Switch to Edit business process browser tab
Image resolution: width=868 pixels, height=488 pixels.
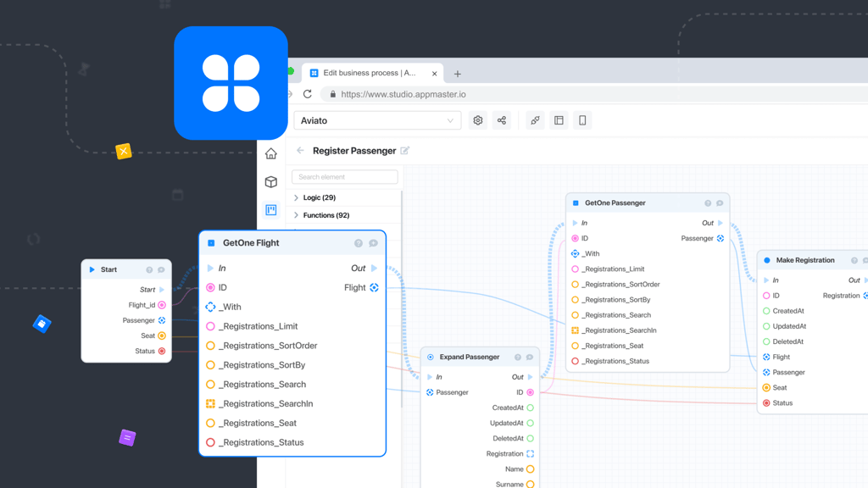(x=369, y=74)
